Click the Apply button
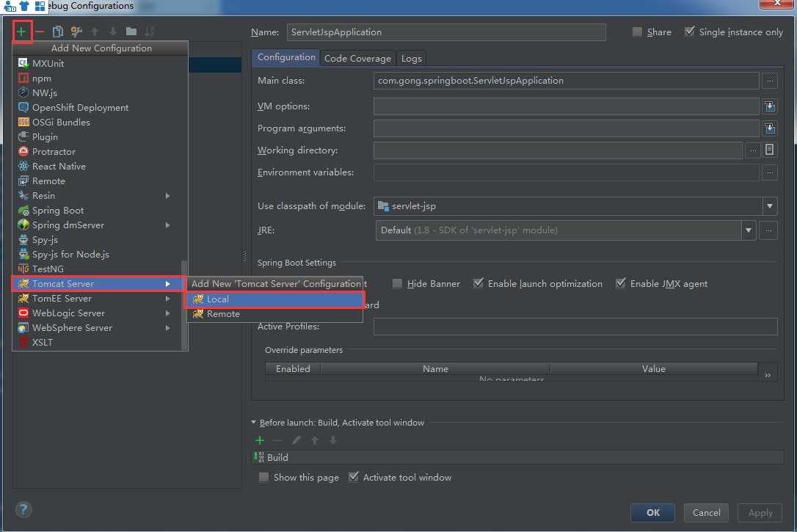797x532 pixels. (x=760, y=513)
